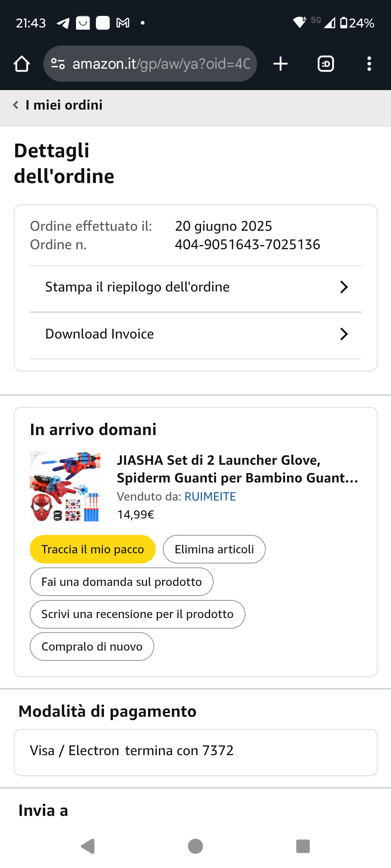Tap the back chevron beside I miei ordini

pyautogui.click(x=16, y=105)
